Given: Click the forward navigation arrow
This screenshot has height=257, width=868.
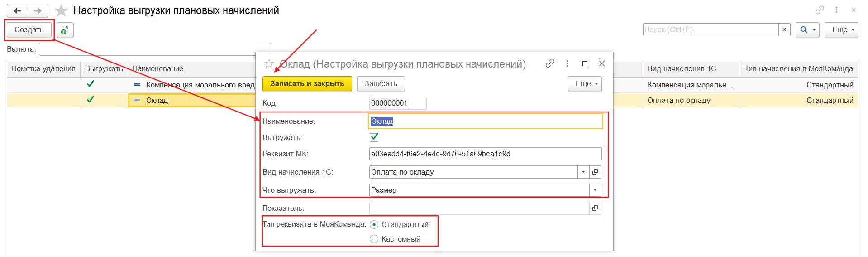Looking at the screenshot, I should tap(38, 10).
